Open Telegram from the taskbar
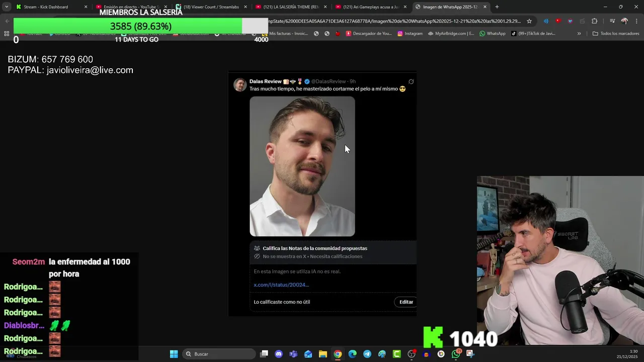 tap(367, 354)
